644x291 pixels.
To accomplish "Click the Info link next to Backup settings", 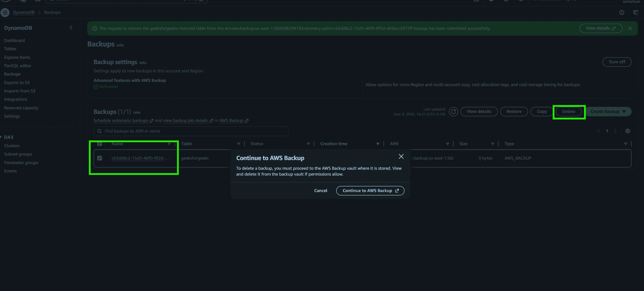I will coord(143,63).
